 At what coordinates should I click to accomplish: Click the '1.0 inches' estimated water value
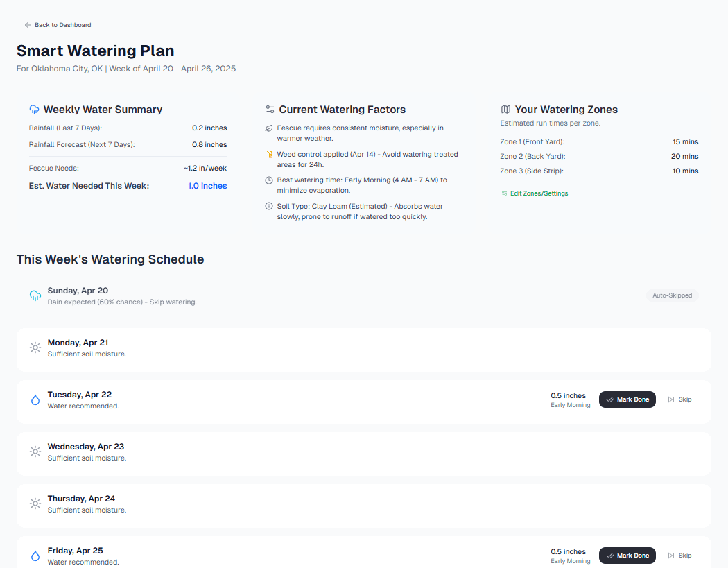click(207, 186)
